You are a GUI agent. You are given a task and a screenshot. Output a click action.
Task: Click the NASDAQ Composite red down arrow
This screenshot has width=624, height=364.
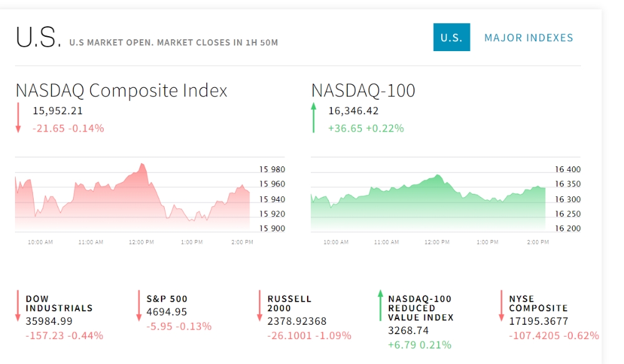tap(18, 118)
